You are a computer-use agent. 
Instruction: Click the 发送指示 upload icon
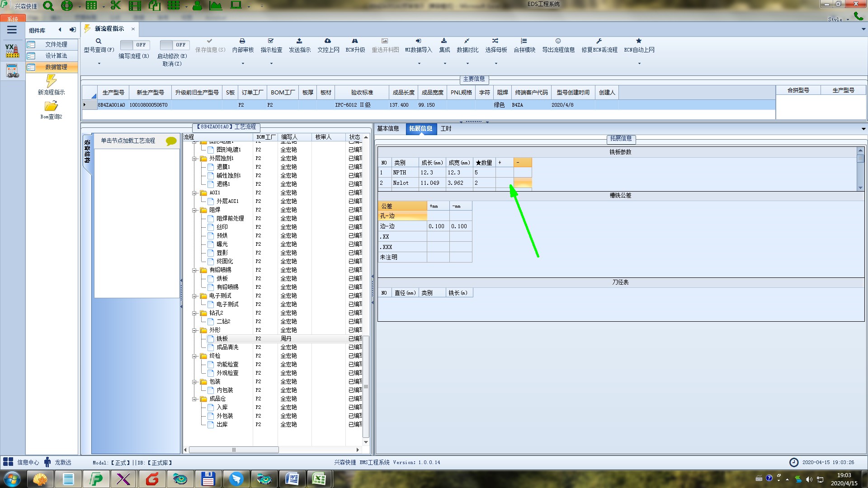pos(299,41)
